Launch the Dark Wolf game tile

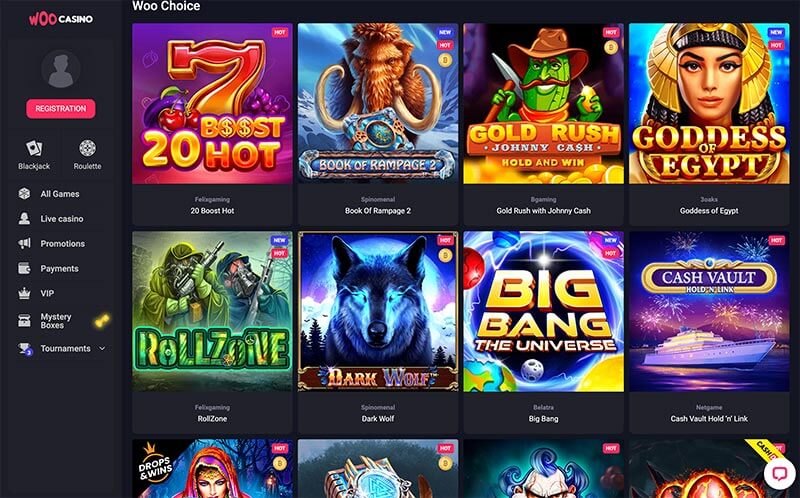point(378,311)
